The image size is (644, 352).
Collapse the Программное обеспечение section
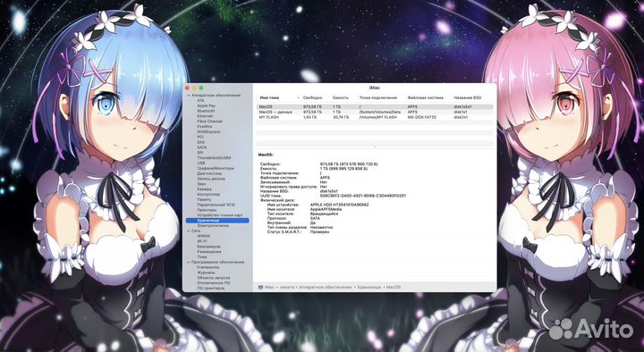[x=189, y=262]
